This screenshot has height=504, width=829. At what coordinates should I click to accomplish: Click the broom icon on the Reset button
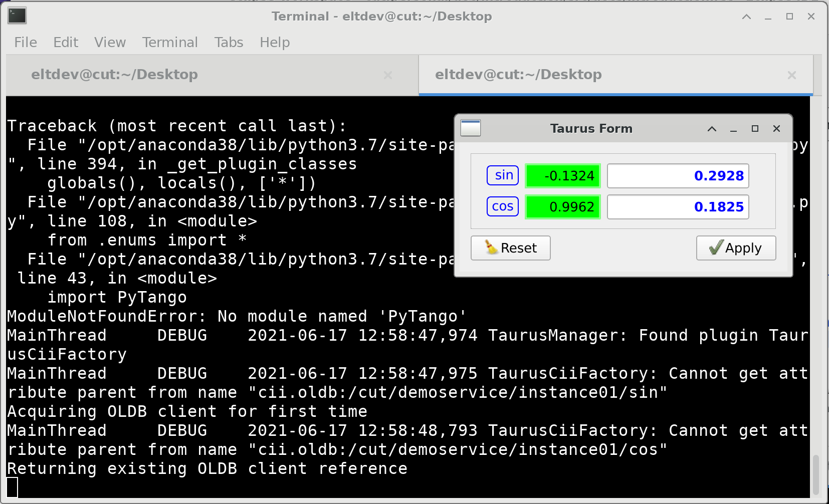click(x=490, y=247)
